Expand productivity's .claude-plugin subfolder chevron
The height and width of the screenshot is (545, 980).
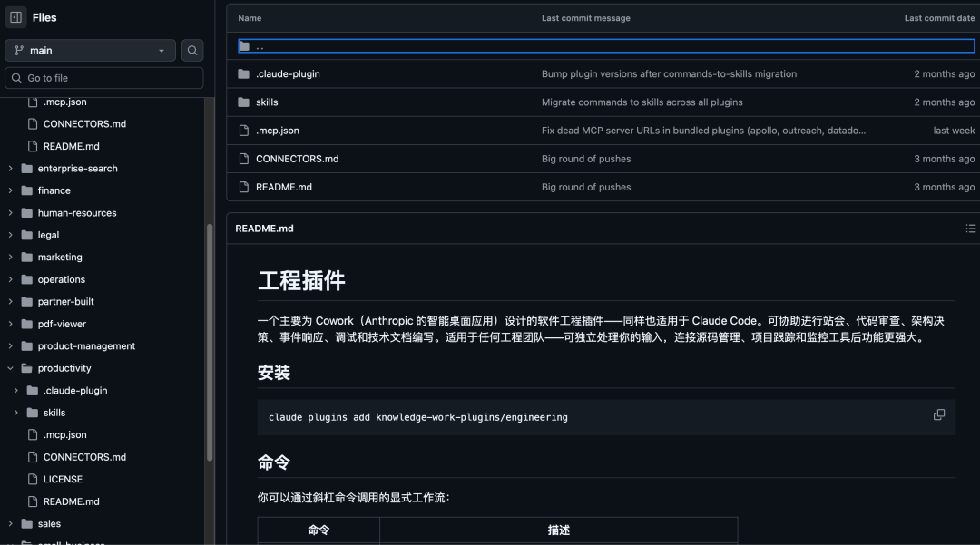(x=16, y=391)
